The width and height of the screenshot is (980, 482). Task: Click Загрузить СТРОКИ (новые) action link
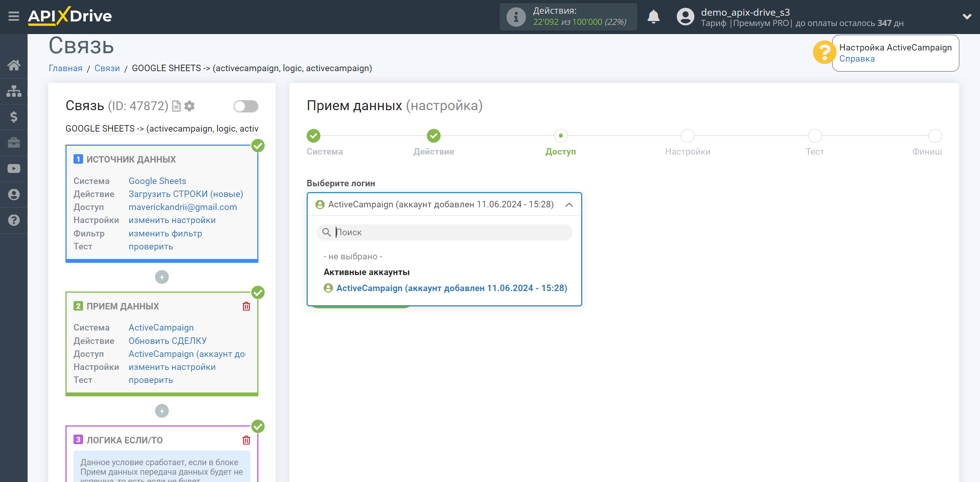point(186,194)
